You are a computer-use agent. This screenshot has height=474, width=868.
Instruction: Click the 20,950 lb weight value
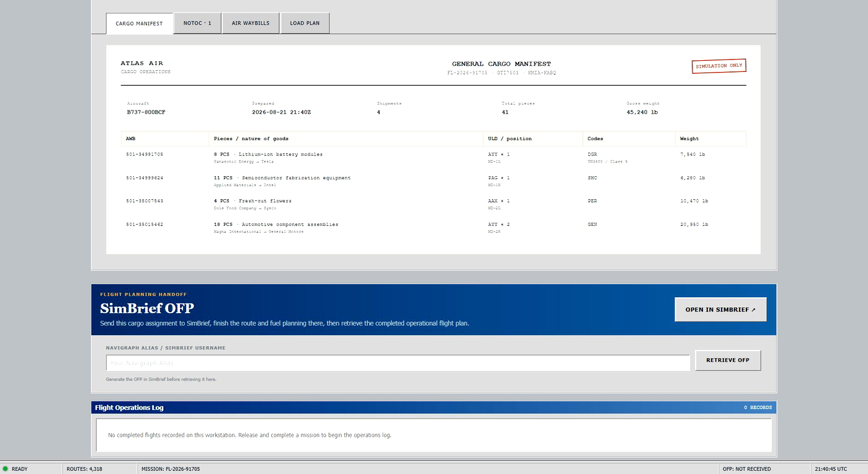tap(694, 225)
